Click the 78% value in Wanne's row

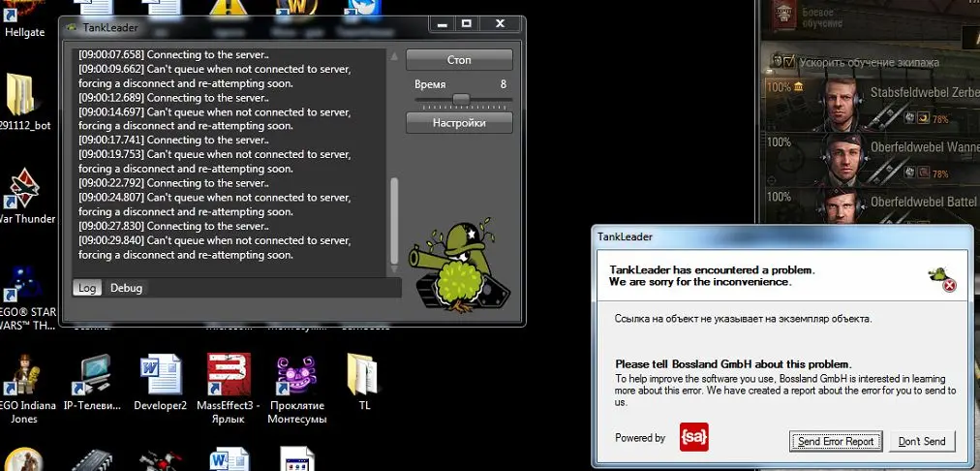pos(940,173)
